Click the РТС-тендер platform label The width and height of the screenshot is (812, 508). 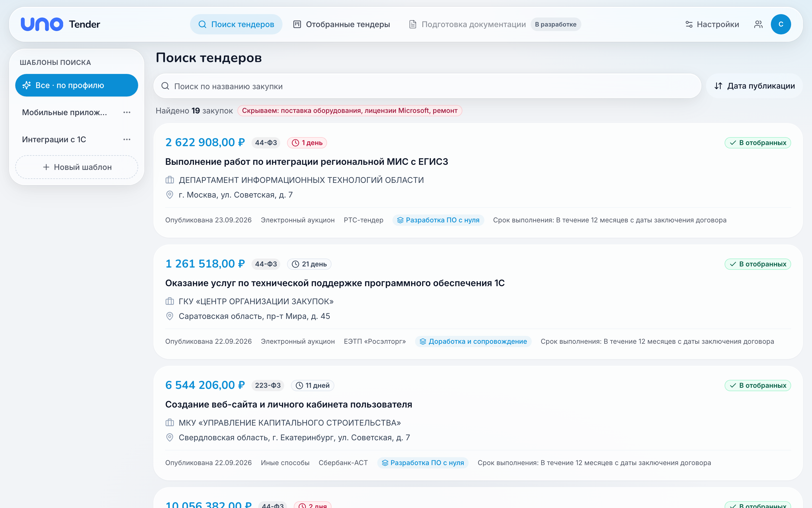click(x=363, y=220)
